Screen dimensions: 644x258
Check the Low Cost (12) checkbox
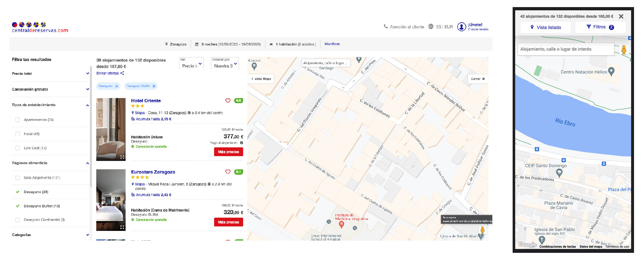[18, 148]
